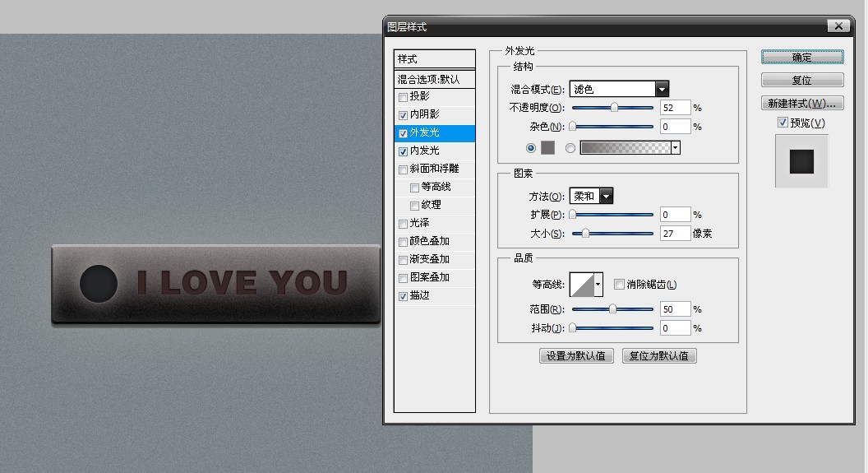Click 设置为默认值 button
The image size is (868, 473).
(x=576, y=356)
